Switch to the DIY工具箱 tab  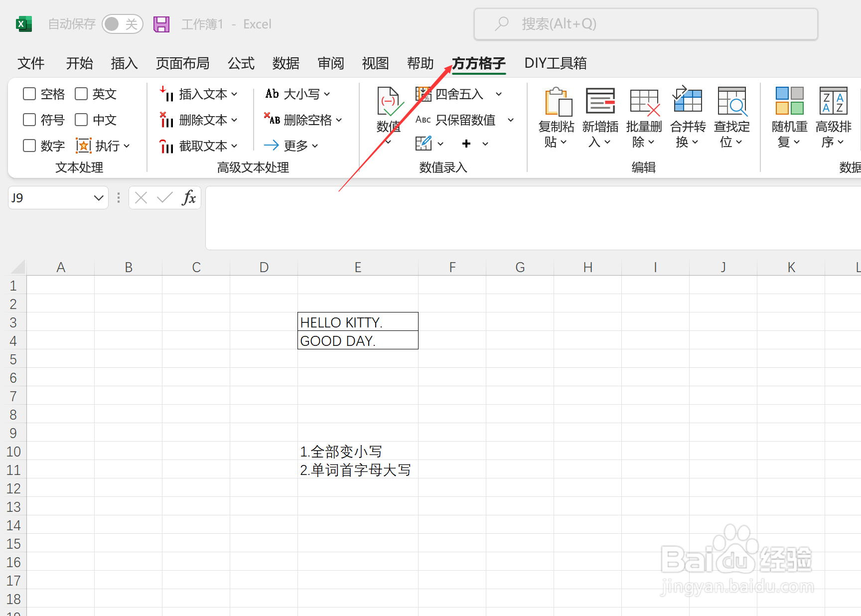[556, 63]
